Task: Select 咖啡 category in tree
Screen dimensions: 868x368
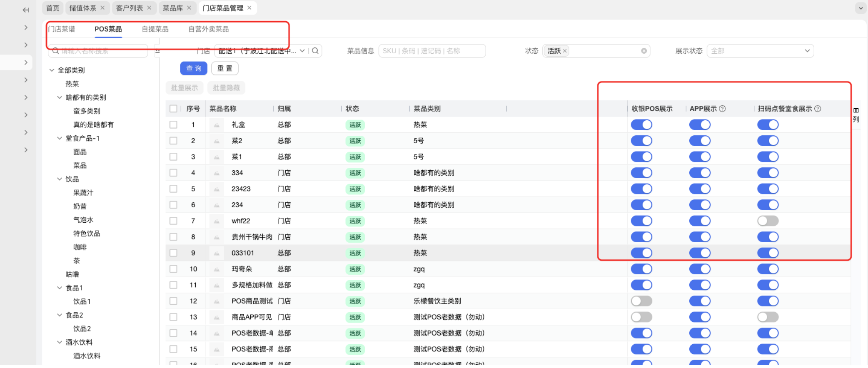Action: (80, 247)
